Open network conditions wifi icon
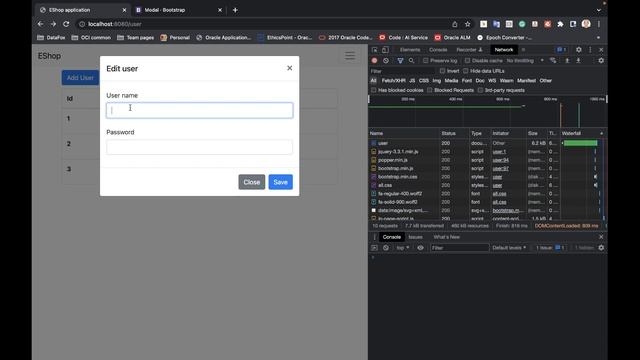 click(x=553, y=60)
